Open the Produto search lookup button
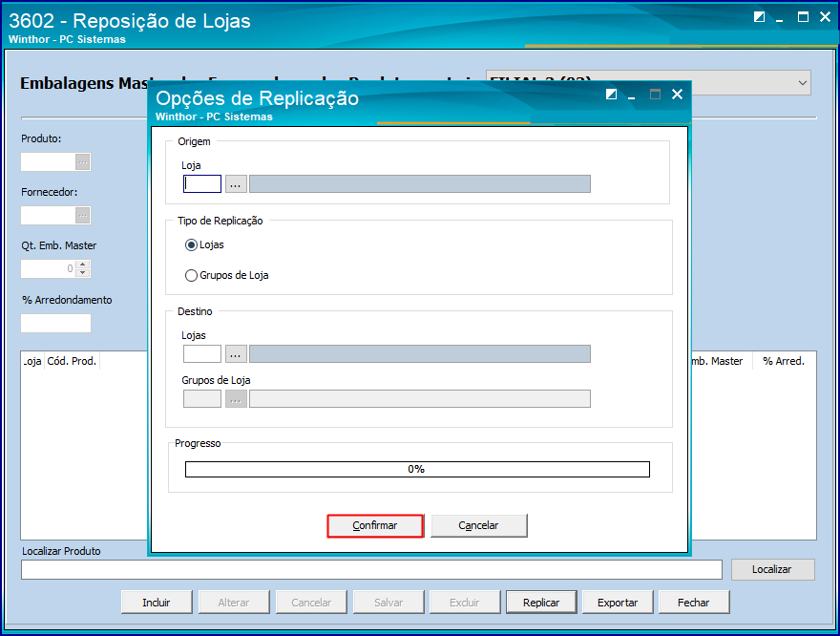840x636 pixels. point(82,161)
